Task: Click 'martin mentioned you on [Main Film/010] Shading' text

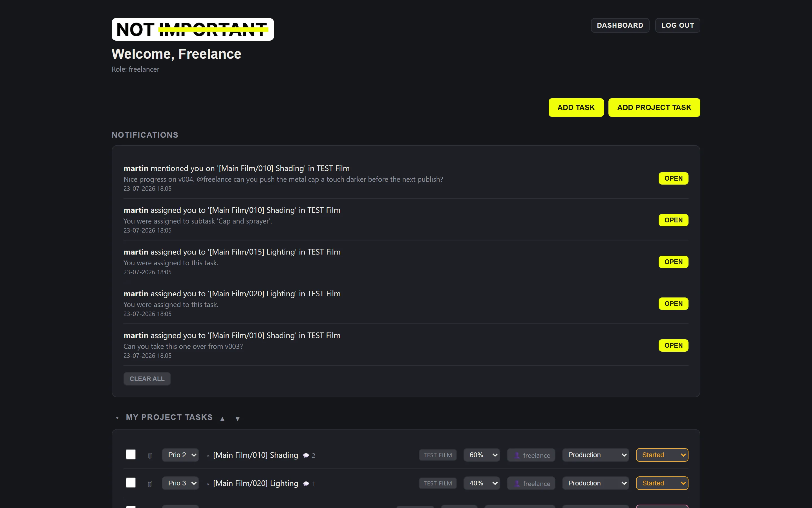Action: tap(236, 168)
